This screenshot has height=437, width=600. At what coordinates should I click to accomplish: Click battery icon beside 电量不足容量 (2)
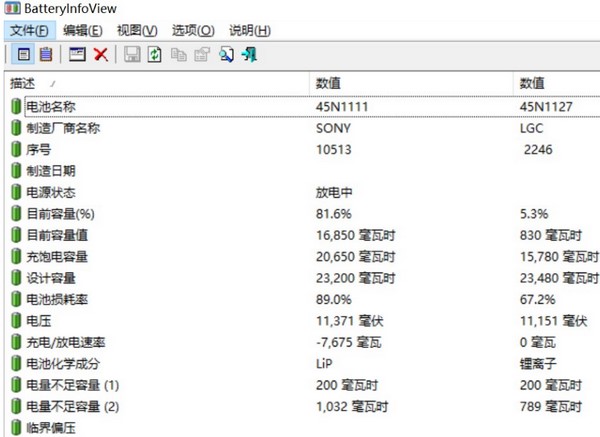point(16,406)
